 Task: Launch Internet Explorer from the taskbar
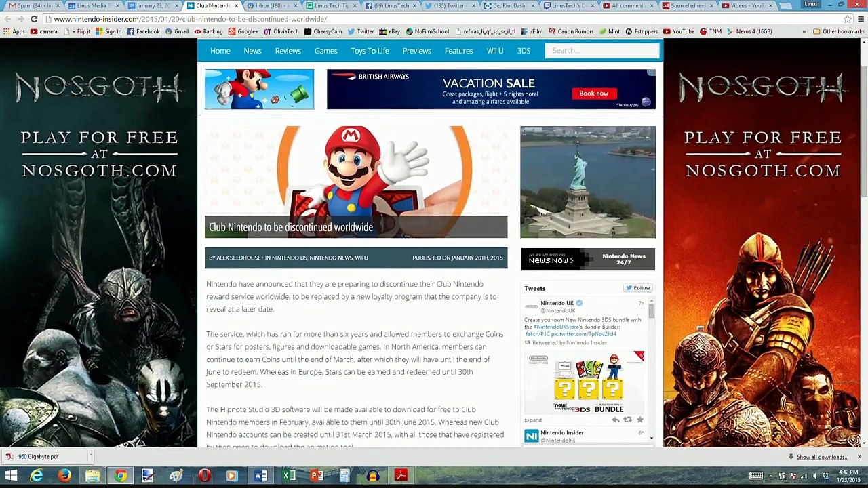pyautogui.click(x=37, y=476)
